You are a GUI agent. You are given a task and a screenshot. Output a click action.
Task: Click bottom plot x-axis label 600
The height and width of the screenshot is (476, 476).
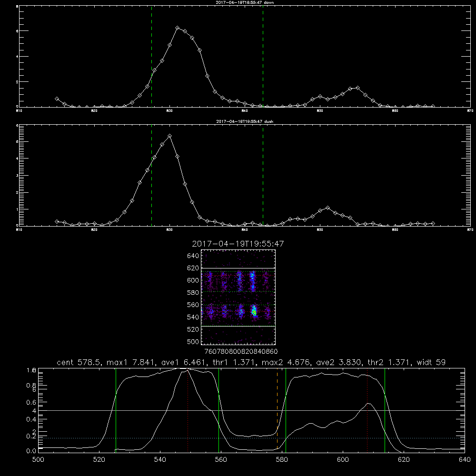343,460
